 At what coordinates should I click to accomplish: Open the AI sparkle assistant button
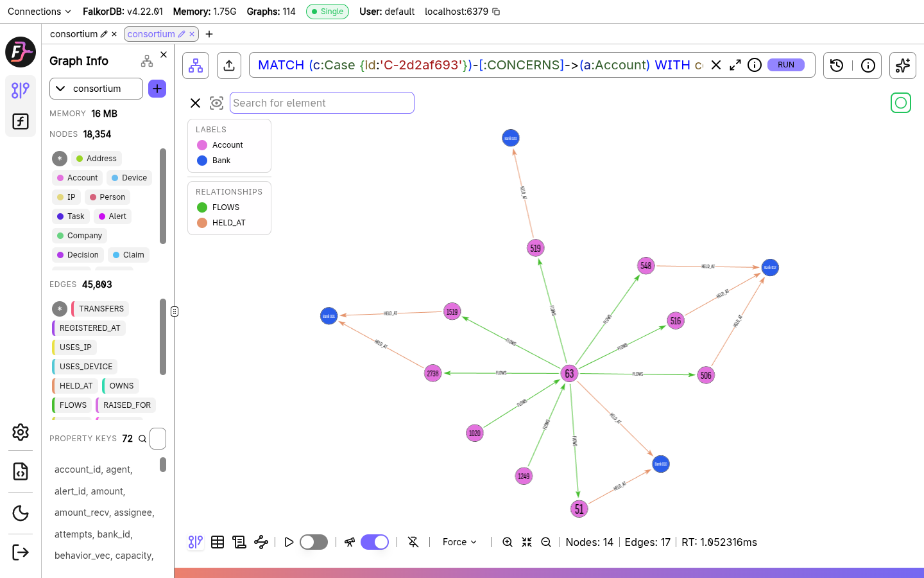(x=903, y=66)
